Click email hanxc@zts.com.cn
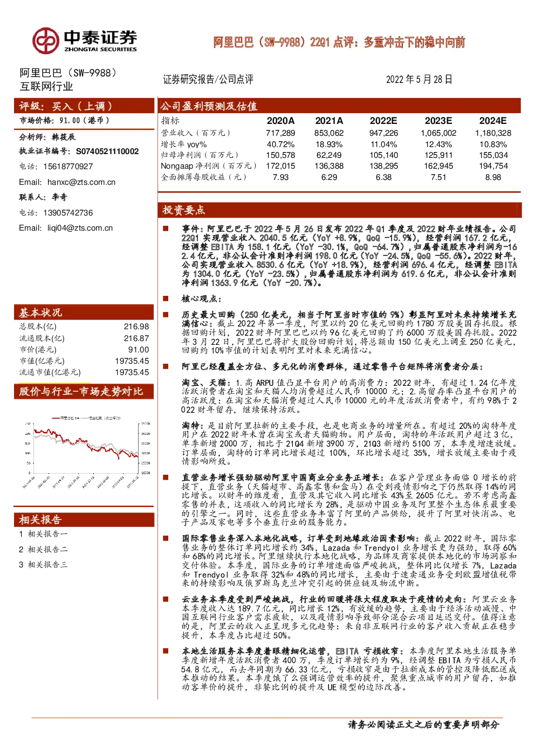The image size is (535, 756). click(81, 182)
